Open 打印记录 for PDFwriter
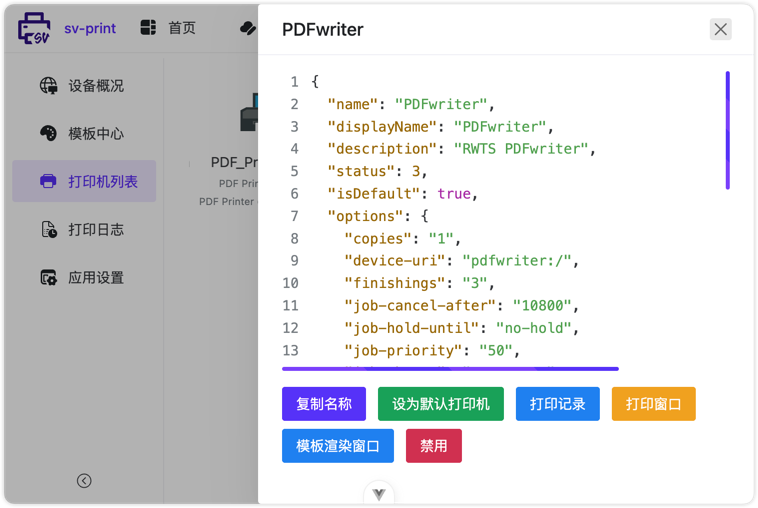 pos(557,404)
